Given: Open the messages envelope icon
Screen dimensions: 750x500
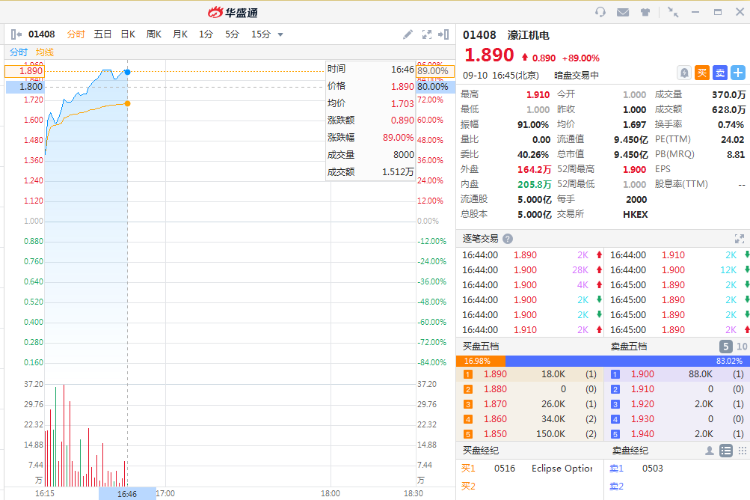Looking at the screenshot, I should [x=622, y=12].
